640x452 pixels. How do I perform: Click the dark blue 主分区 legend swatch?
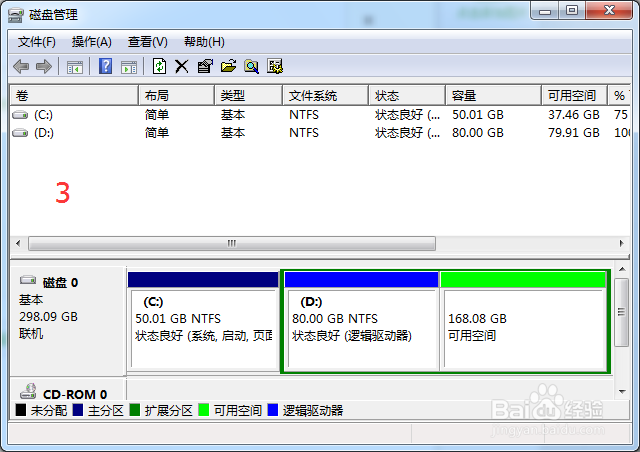[78, 410]
